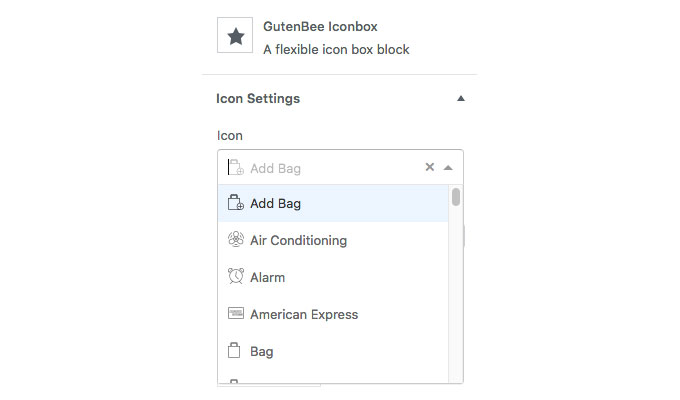
Task: Pick Alarm from the icon list
Action: 333,277
